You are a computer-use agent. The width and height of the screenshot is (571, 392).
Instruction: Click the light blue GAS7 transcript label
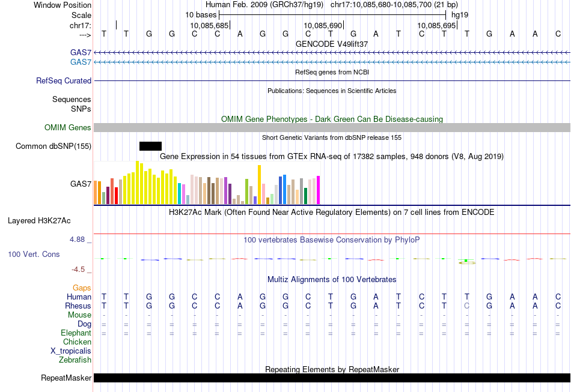point(81,62)
